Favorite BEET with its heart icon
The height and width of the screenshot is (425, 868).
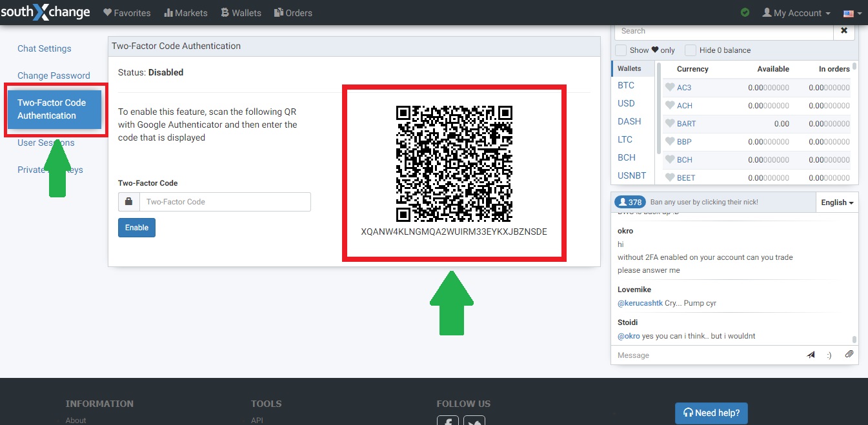669,178
